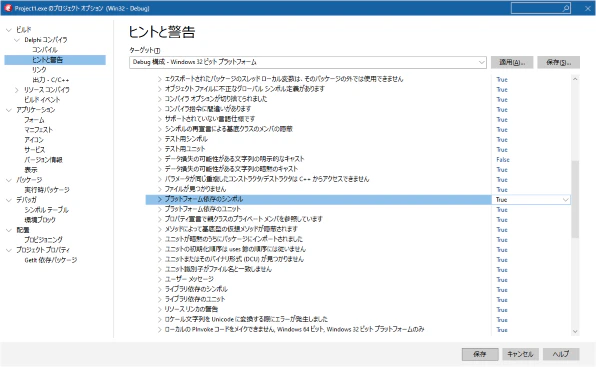
Task: Expand the ファイルが見つかりません row
Action: [x=160, y=189]
